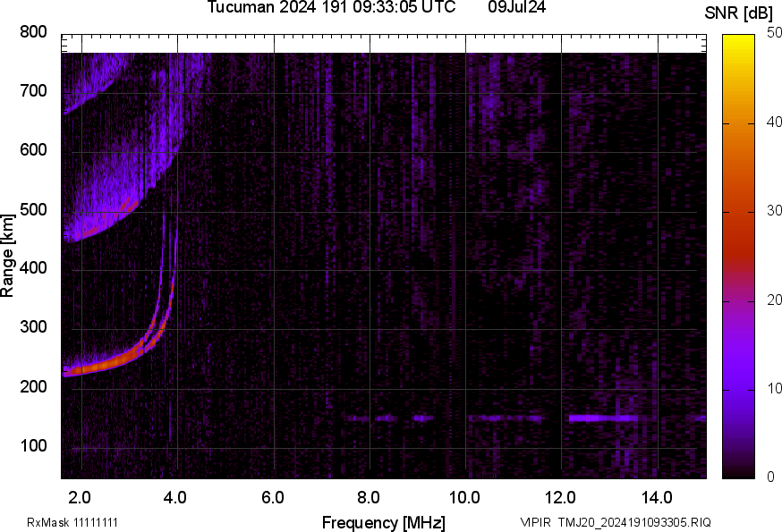
Task: Click colorbar tick value 50
Action: pos(774,32)
